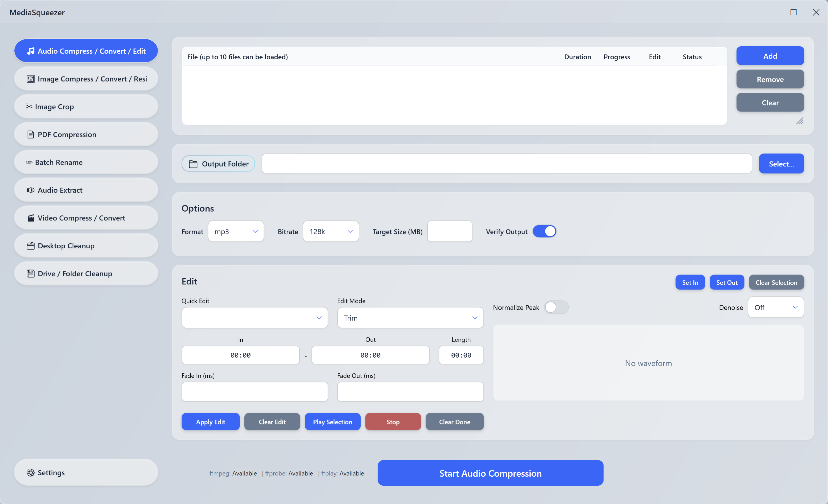Click the scissors icon for Image Crop
The image size is (828, 504).
tap(29, 106)
